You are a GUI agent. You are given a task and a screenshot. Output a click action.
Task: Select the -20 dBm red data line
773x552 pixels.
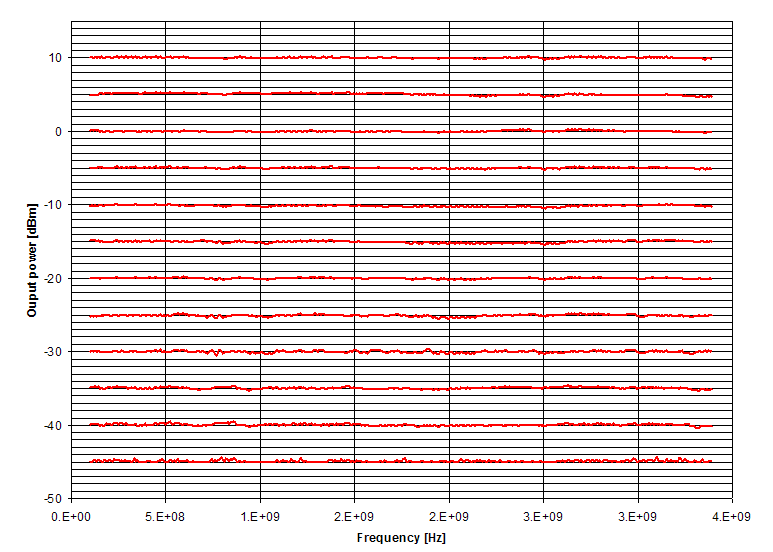(400, 278)
